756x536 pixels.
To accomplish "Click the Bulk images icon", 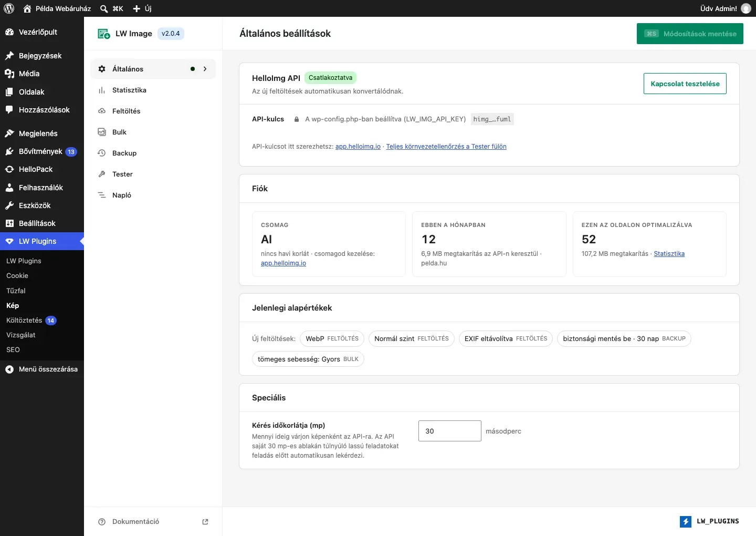I will click(102, 132).
